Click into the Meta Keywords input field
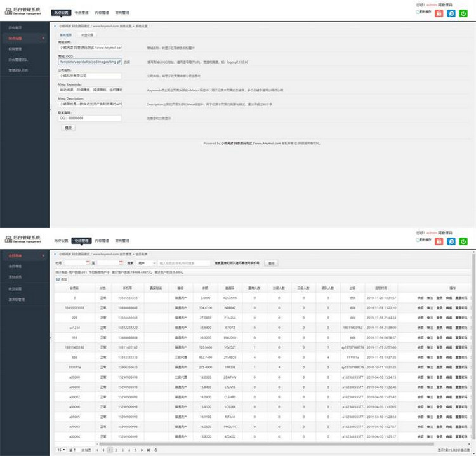 tap(90, 90)
